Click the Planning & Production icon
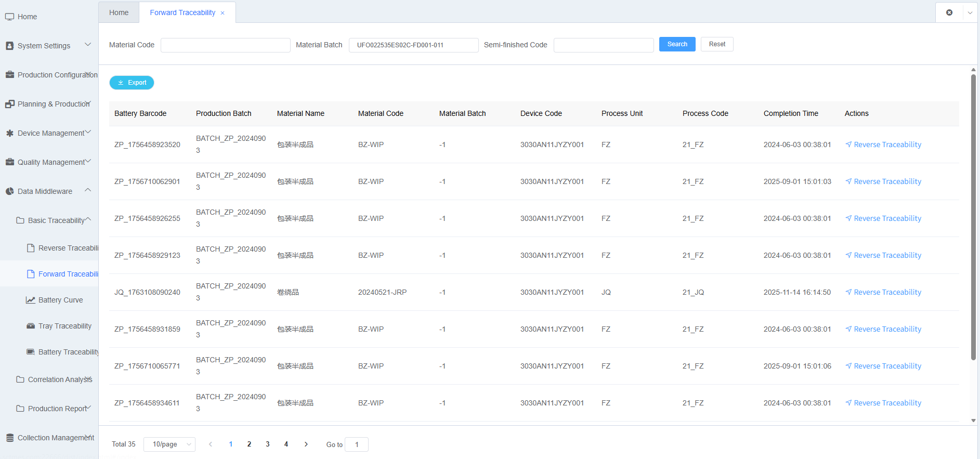The height and width of the screenshot is (459, 980). click(x=9, y=104)
